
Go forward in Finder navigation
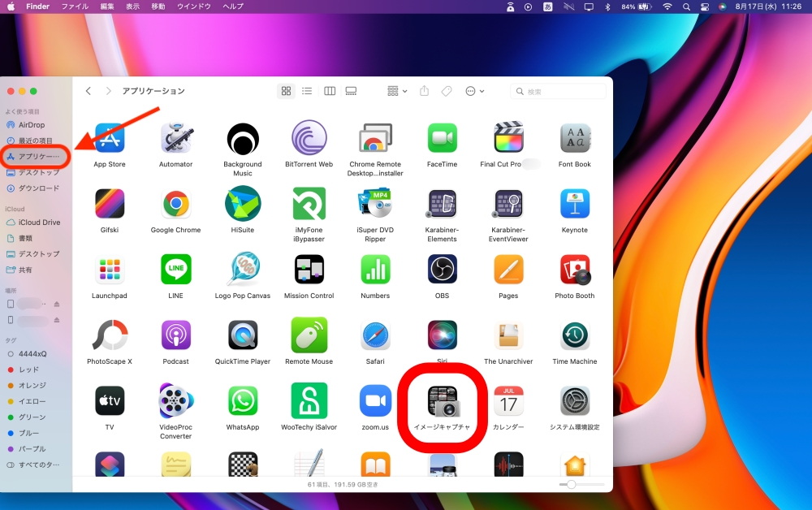point(108,91)
